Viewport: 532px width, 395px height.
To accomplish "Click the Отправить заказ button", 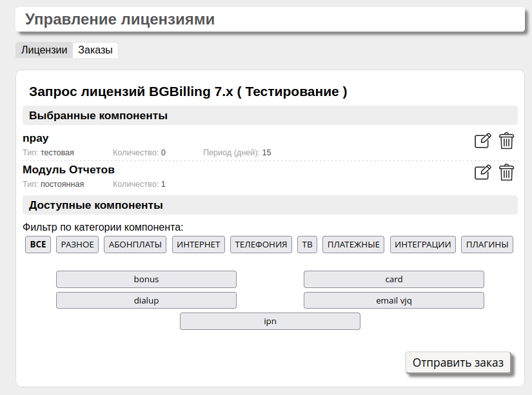I will [x=458, y=362].
